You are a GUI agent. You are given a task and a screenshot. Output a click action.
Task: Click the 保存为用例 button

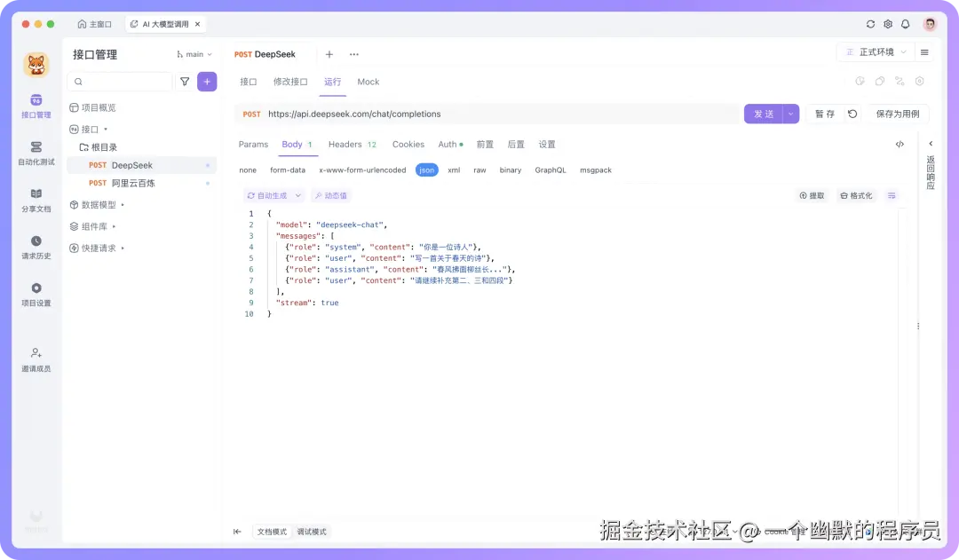pos(897,114)
